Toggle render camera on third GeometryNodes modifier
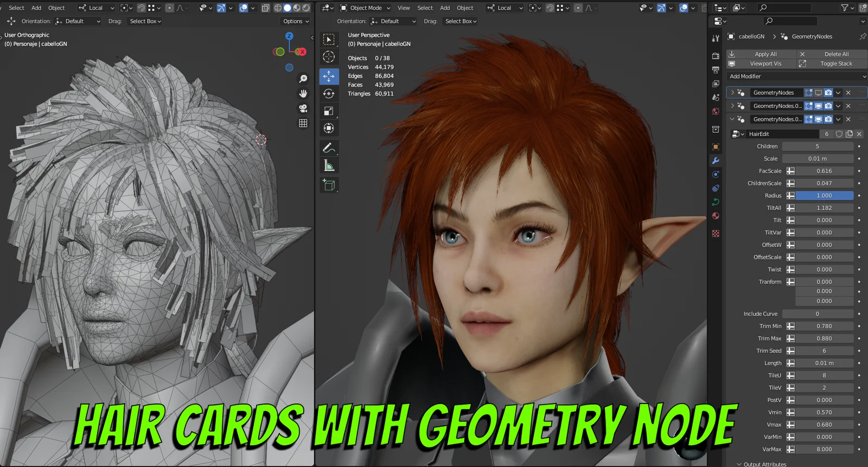This screenshot has height=467, width=868. [828, 119]
